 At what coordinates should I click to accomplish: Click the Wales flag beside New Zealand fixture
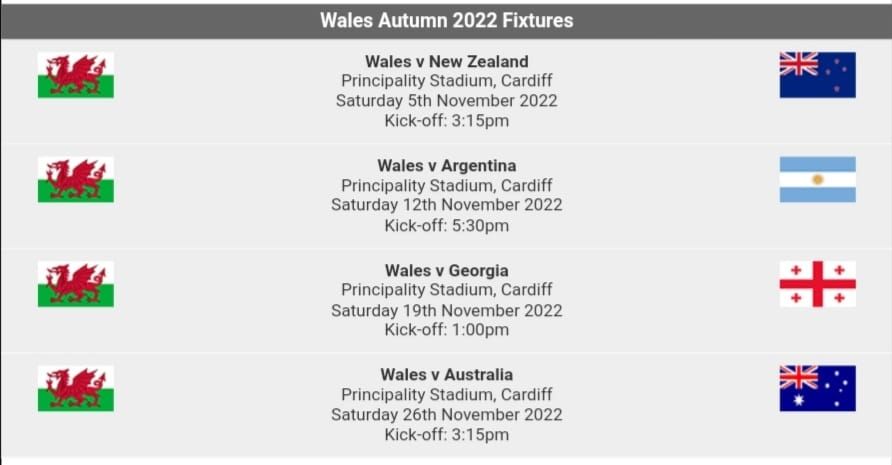click(76, 75)
